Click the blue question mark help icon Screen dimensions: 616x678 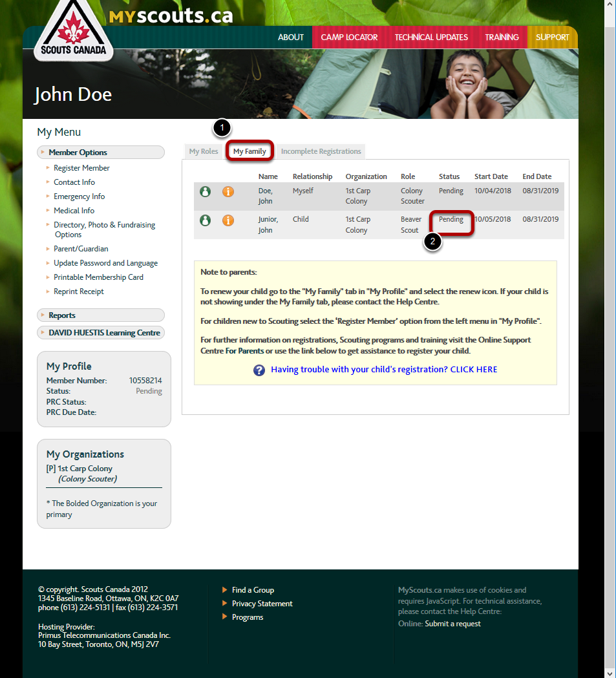[x=259, y=370]
